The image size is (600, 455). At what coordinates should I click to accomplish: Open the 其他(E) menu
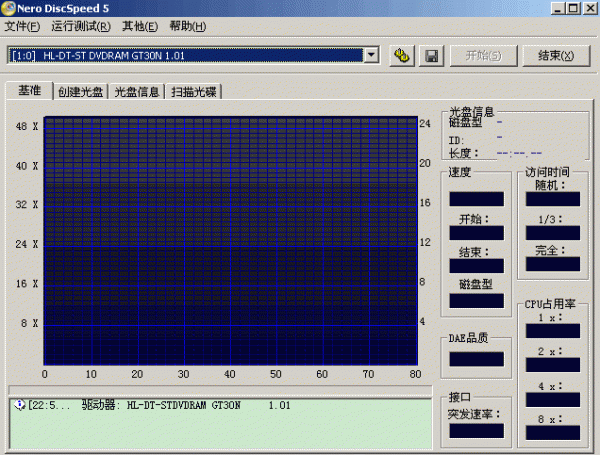tap(140, 26)
